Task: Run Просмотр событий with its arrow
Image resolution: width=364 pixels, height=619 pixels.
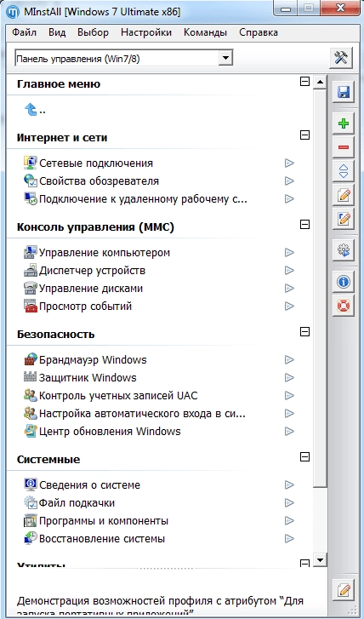Action: [289, 306]
